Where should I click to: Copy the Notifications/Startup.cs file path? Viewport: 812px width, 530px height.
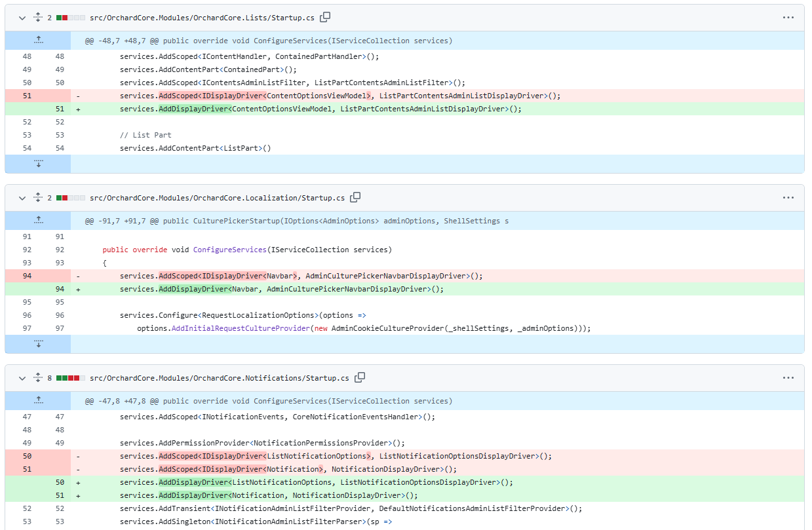360,377
